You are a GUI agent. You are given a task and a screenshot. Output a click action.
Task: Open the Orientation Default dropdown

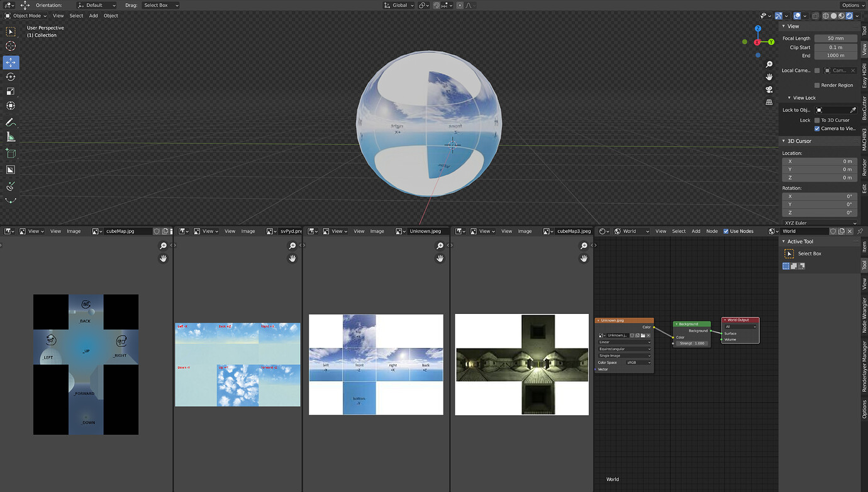point(97,5)
